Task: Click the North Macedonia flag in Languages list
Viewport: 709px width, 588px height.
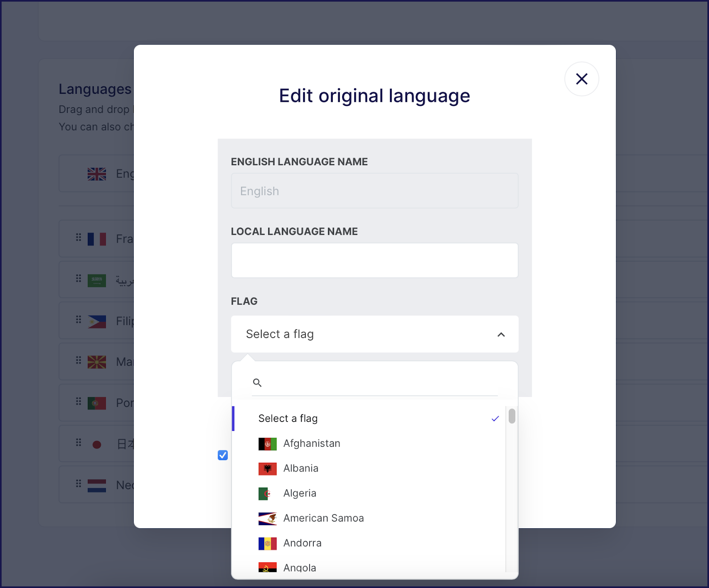Action: pyautogui.click(x=97, y=362)
